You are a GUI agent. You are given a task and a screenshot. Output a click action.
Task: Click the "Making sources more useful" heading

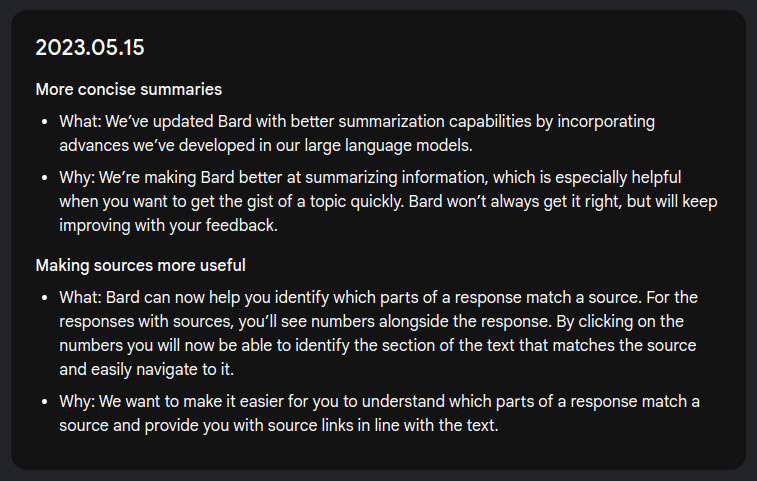click(x=140, y=265)
